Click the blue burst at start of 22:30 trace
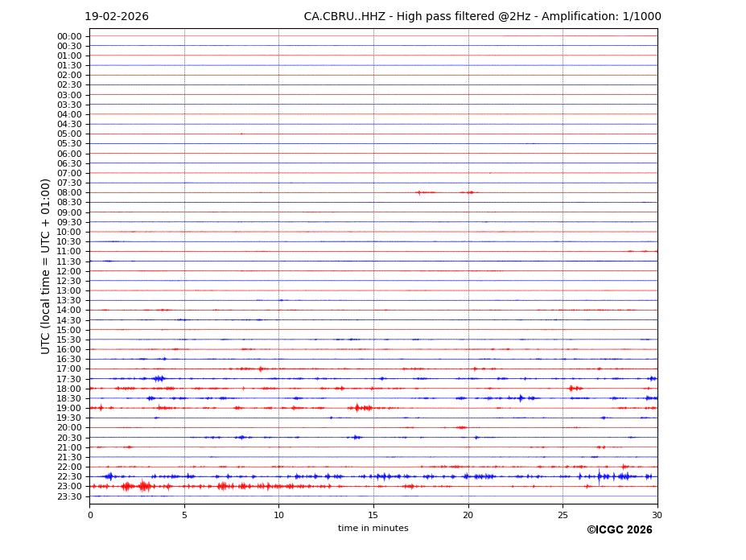Screen dimensions: 746x560 click(109, 476)
